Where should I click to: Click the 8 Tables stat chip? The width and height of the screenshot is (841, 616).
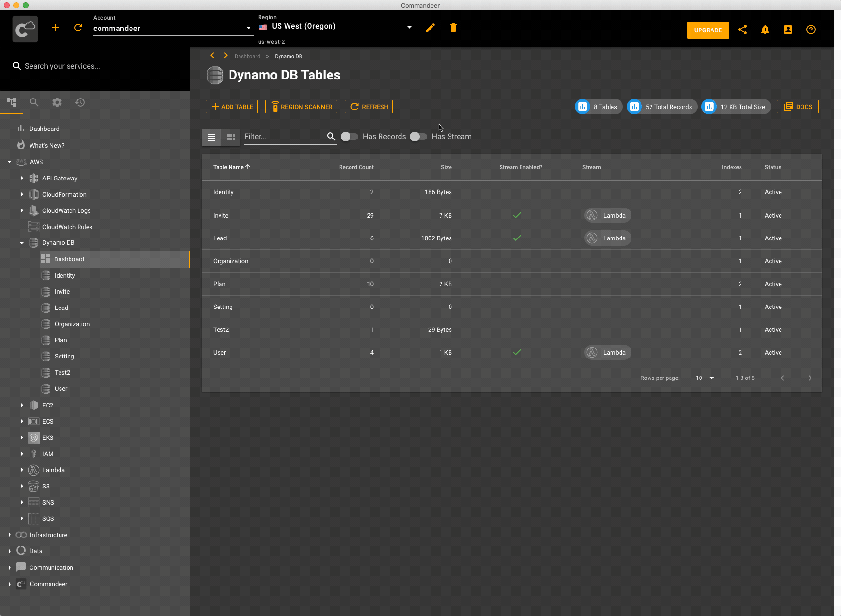pyautogui.click(x=599, y=107)
